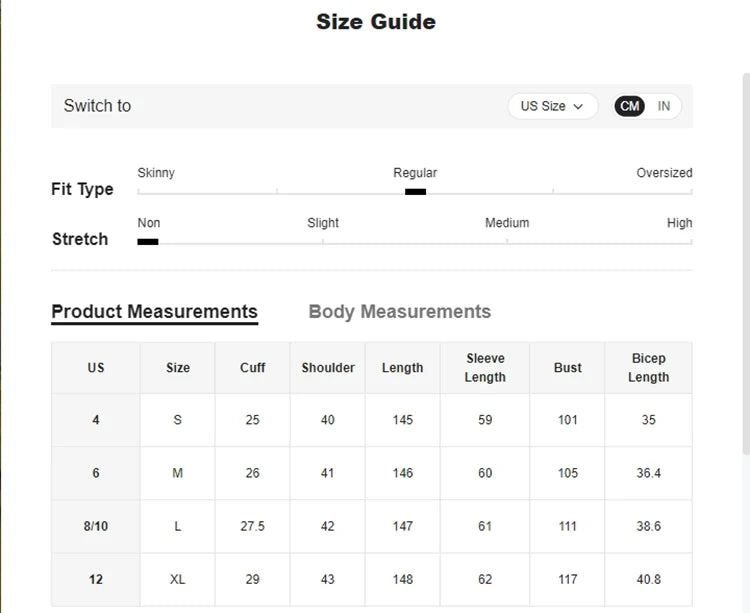
Task: Click the Stretch Non marker
Action: [x=148, y=241]
